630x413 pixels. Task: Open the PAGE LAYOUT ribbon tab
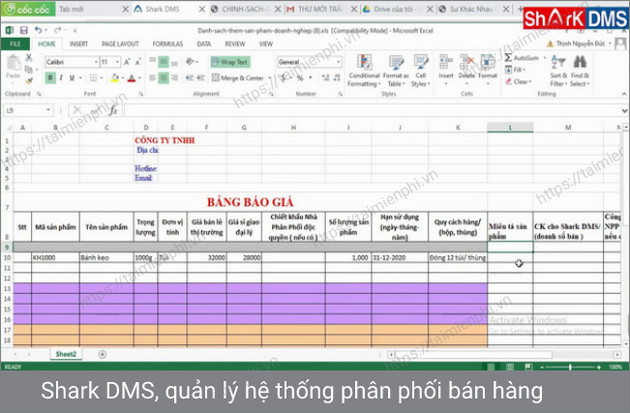pyautogui.click(x=120, y=44)
